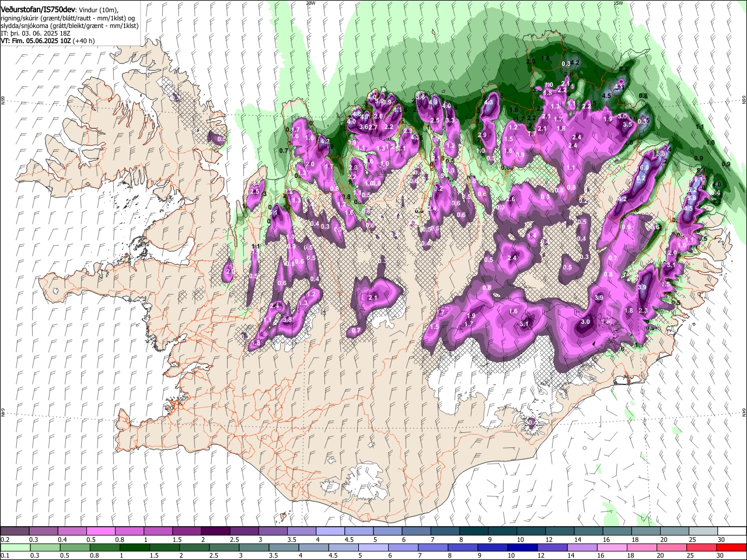Select the bright pink 0.5–0.8 swatch, top row
Image resolution: width=747 pixels, height=560 pixels.
101,531
